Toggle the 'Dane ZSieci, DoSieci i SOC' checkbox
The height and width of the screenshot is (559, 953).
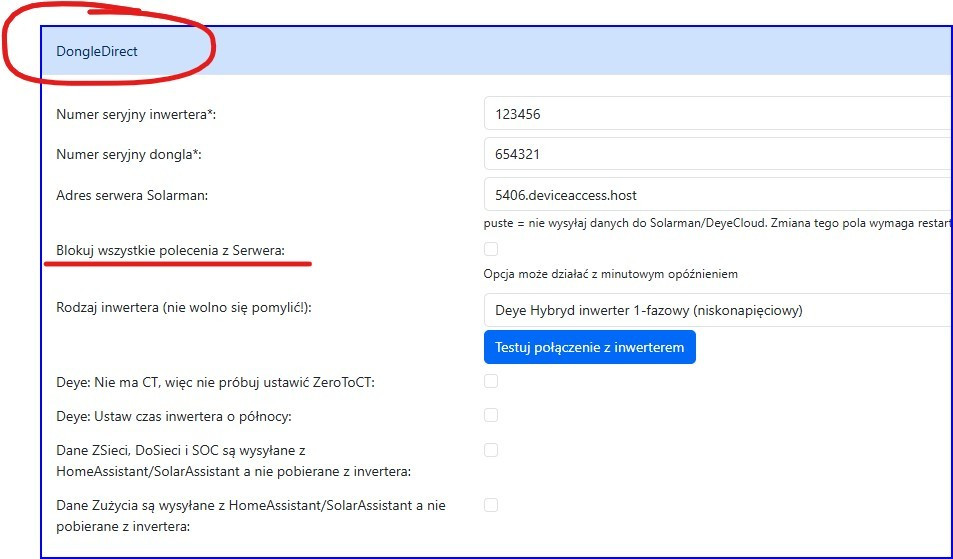(x=491, y=450)
